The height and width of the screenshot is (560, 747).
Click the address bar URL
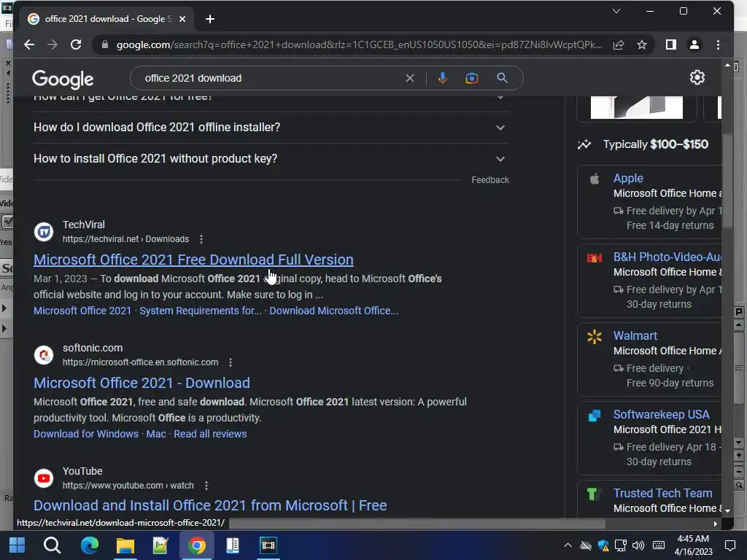point(359,44)
